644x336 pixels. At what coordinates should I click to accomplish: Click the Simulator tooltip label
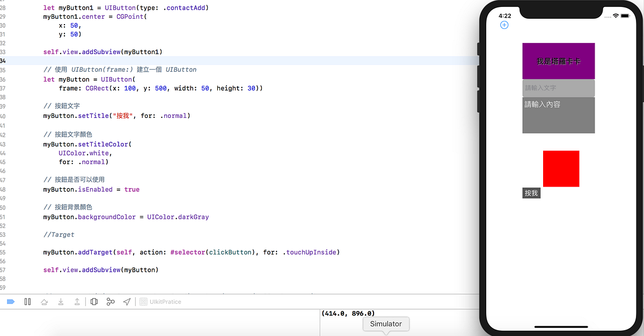386,324
